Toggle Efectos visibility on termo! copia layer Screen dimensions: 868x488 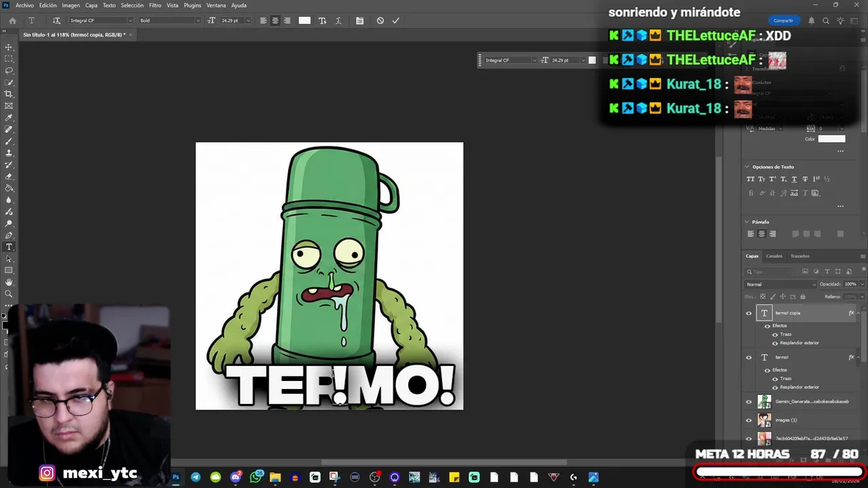(x=767, y=326)
